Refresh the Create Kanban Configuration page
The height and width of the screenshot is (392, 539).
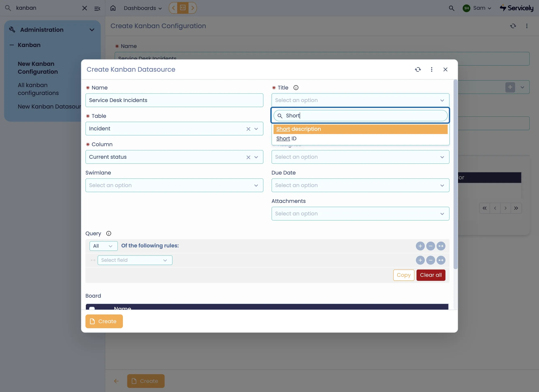pyautogui.click(x=513, y=26)
